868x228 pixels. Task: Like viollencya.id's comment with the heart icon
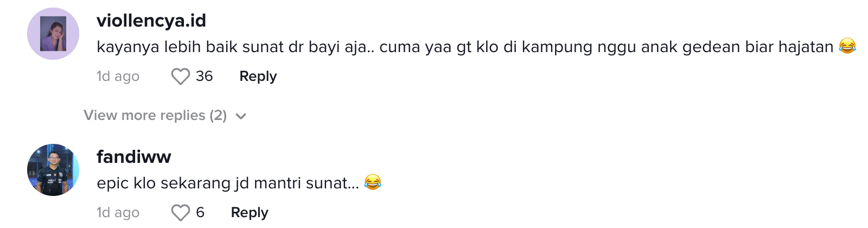(x=181, y=77)
